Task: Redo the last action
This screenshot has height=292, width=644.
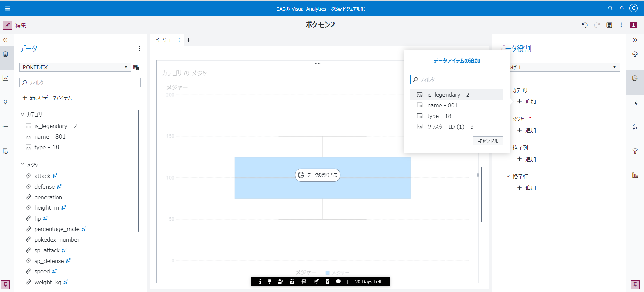Action: pyautogui.click(x=597, y=25)
